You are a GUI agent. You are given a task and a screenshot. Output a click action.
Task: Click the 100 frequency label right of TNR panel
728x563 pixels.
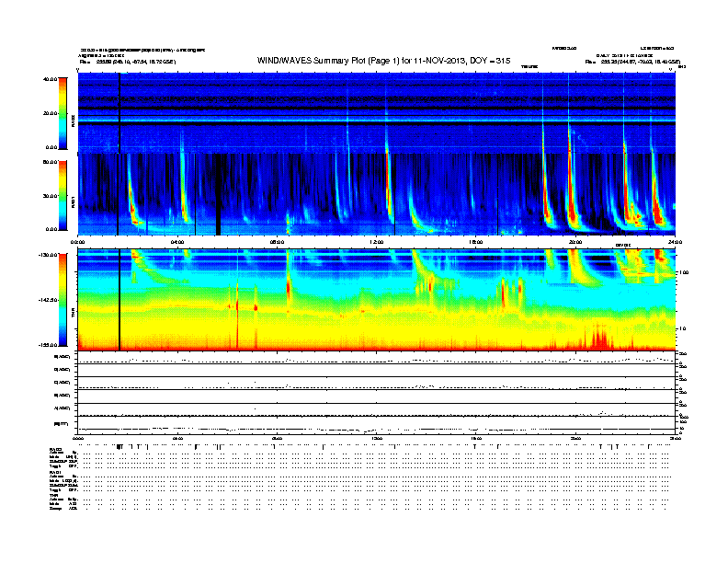point(684,272)
